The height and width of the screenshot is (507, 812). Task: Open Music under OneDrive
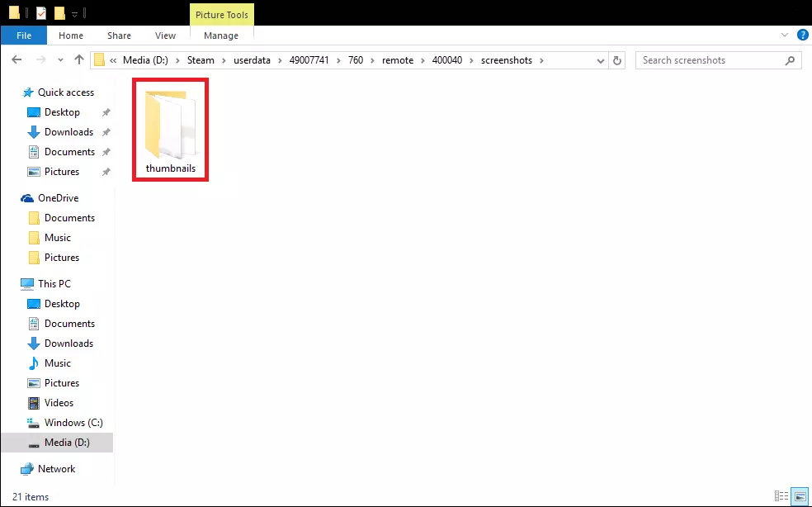pos(58,238)
